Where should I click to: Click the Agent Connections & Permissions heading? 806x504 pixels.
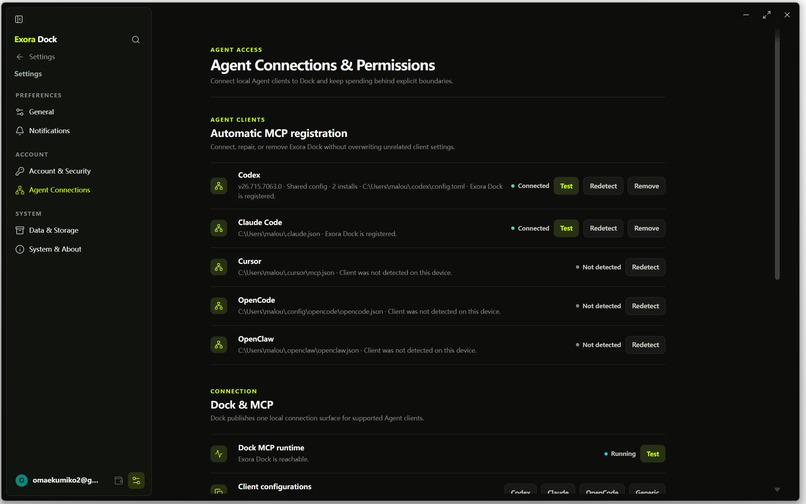pos(322,65)
